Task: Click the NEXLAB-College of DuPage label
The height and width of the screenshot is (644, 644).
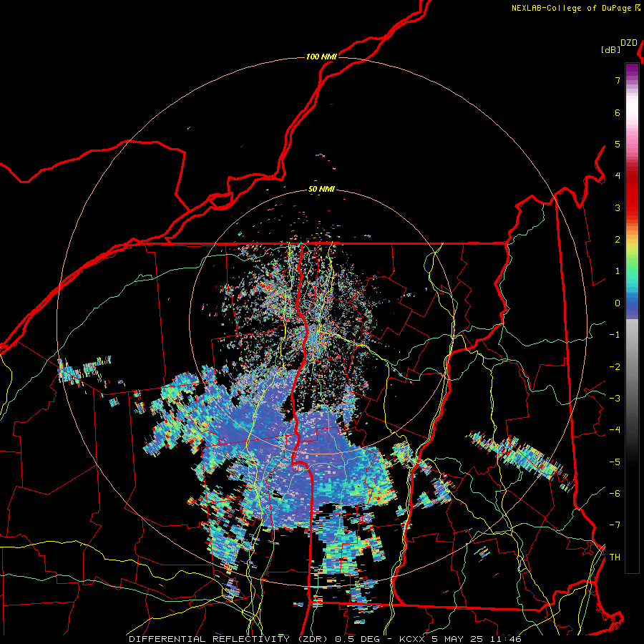Action: (x=576, y=8)
